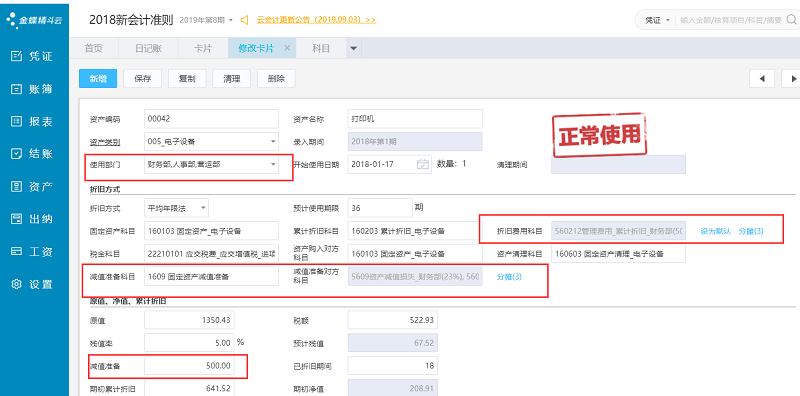This screenshot has width=800, height=396.
Task: Click the 预计残值 value 67.52
Action: tap(392, 343)
